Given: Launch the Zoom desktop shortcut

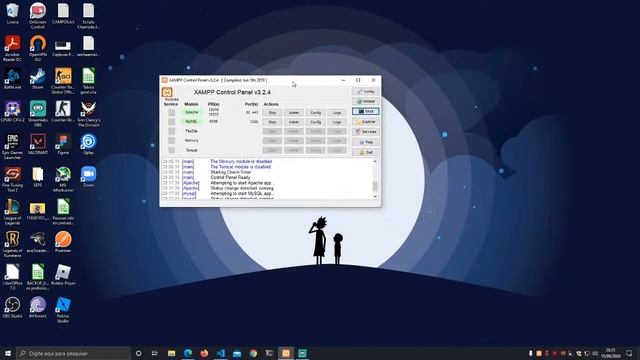Looking at the screenshot, I should tap(88, 177).
